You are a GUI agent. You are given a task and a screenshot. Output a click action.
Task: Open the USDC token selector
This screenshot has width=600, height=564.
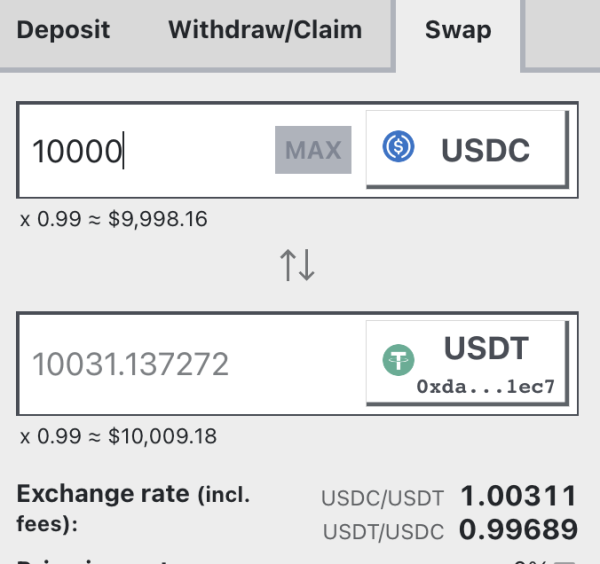466,150
